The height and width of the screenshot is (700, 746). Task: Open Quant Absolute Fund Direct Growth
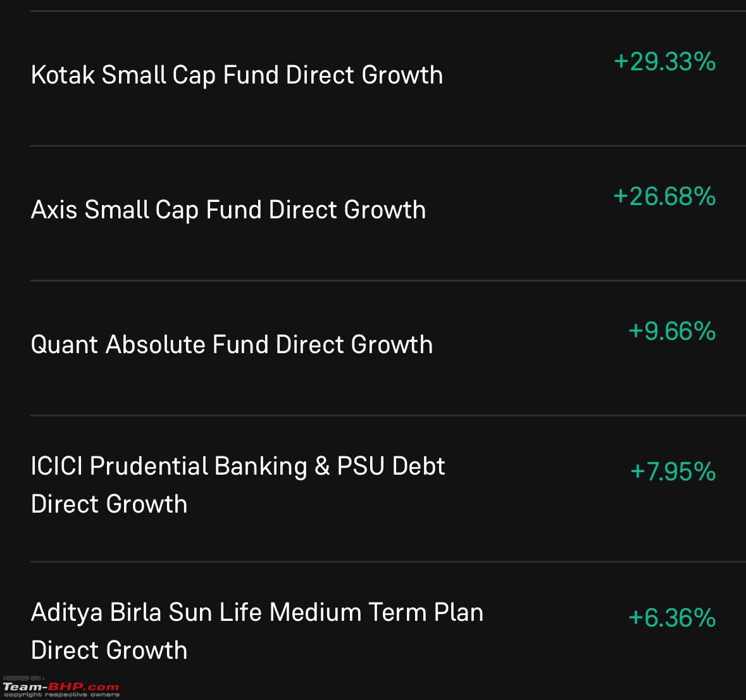coord(232,344)
